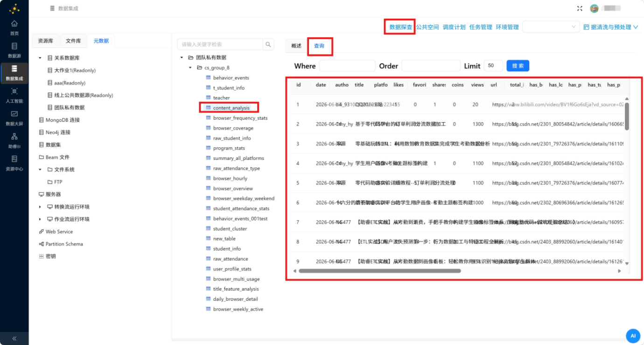Click the 数据集成 header menu icon
Screen dimensions: 644x345
tap(52, 8)
